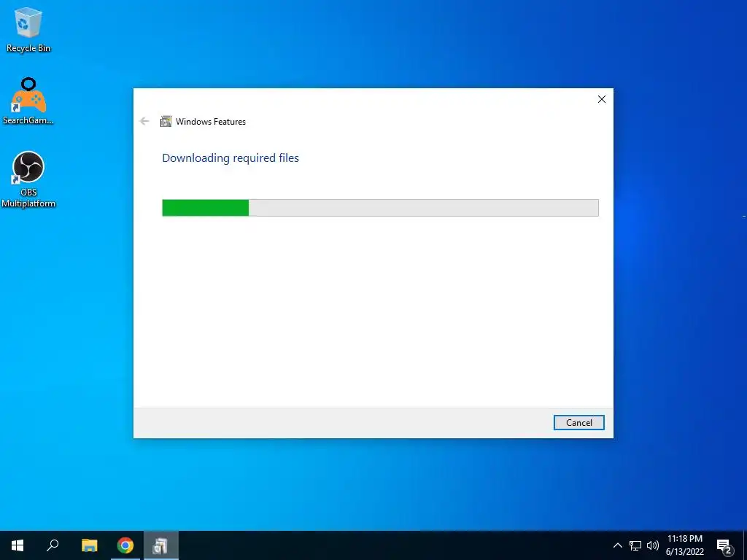Open network status tray icon

click(x=635, y=545)
